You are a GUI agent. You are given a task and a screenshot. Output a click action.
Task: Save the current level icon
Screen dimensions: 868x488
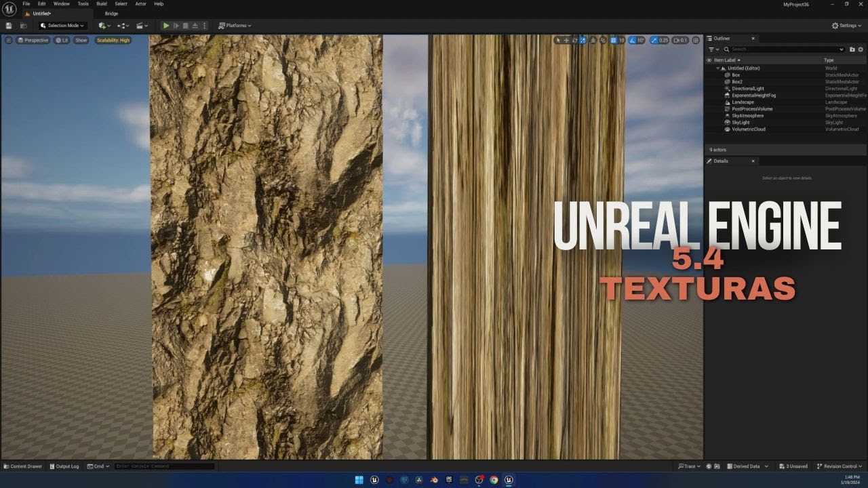tap(9, 26)
